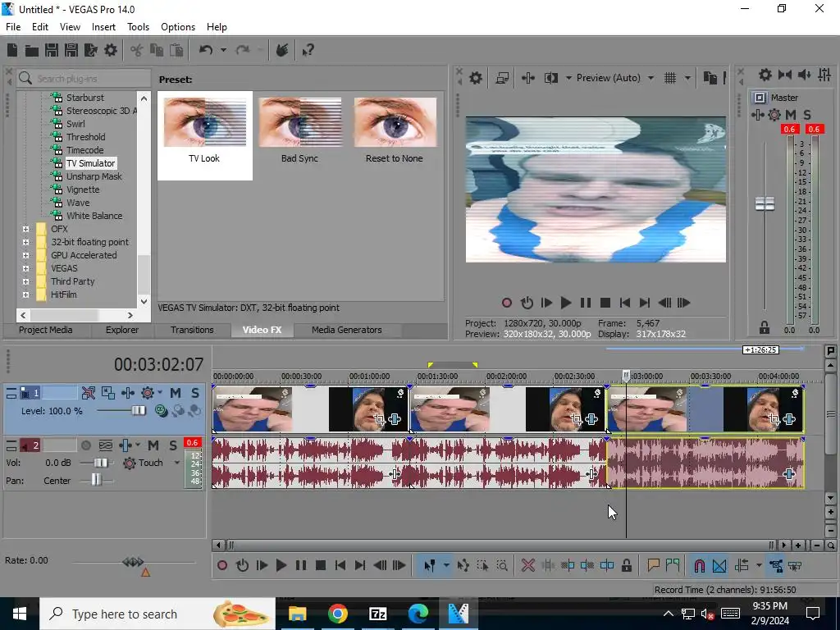Expand the OFX folder
Image resolution: width=840 pixels, height=630 pixels.
coord(25,229)
